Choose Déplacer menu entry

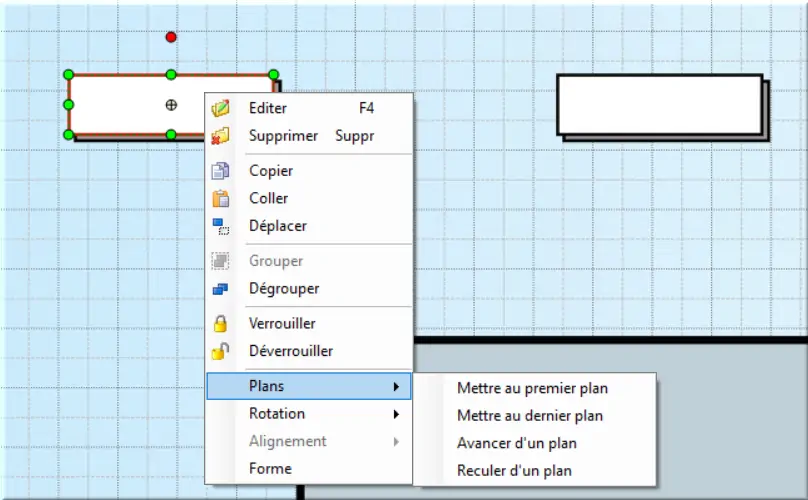tap(309, 226)
